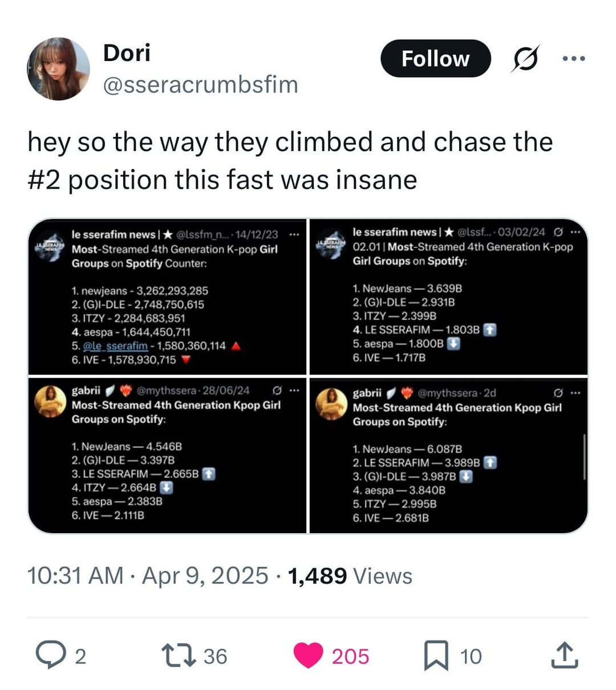The width and height of the screenshot is (616, 690).
Task: Open the 03/02/24 le sserafim news screenshot
Action: point(448,297)
